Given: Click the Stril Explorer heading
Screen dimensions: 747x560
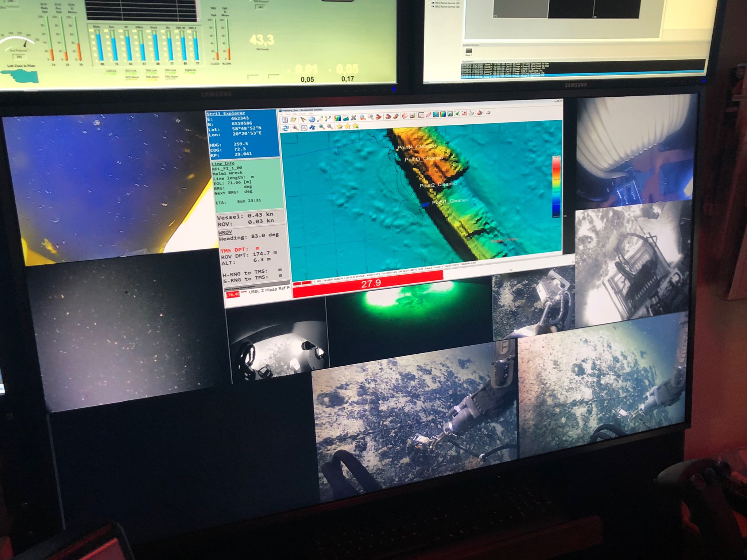Looking at the screenshot, I should [x=226, y=113].
